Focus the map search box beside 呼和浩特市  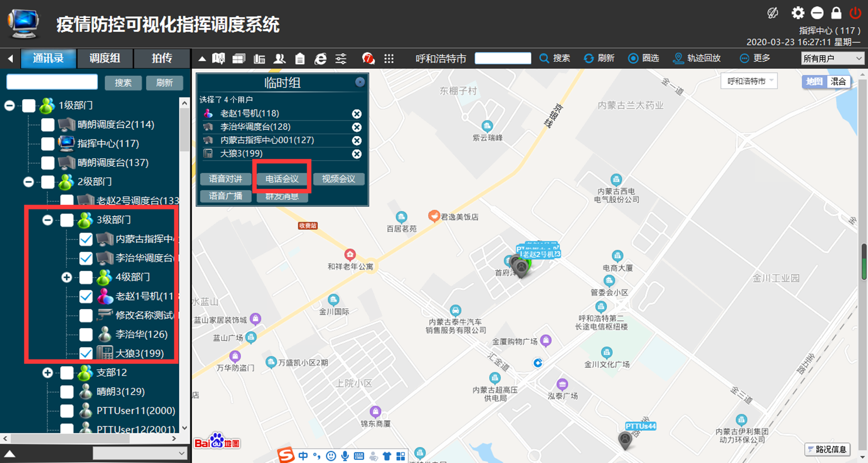503,59
